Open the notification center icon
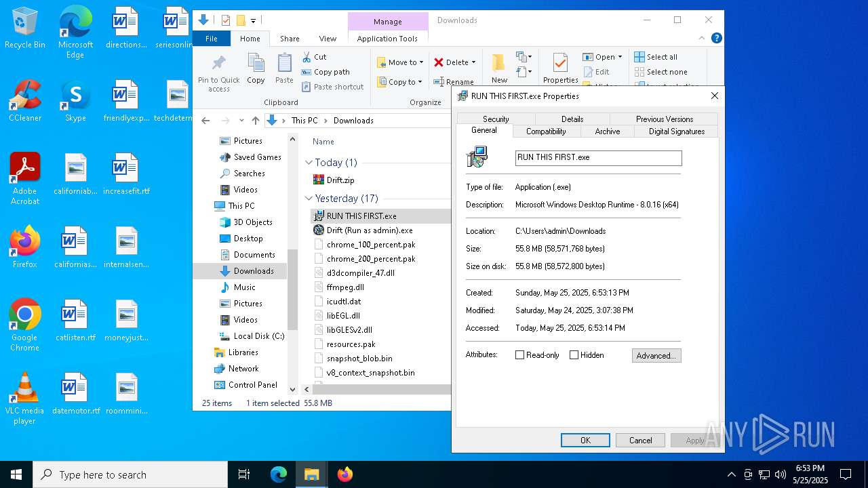 [846, 474]
